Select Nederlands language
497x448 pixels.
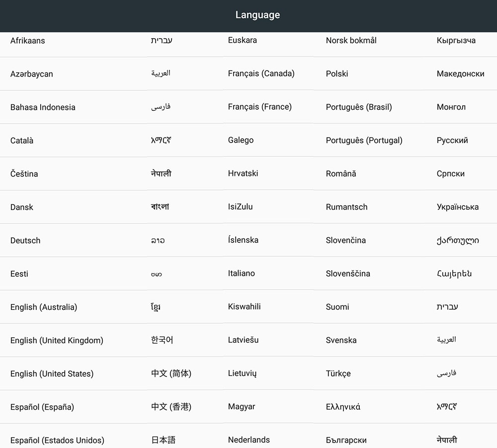249,440
